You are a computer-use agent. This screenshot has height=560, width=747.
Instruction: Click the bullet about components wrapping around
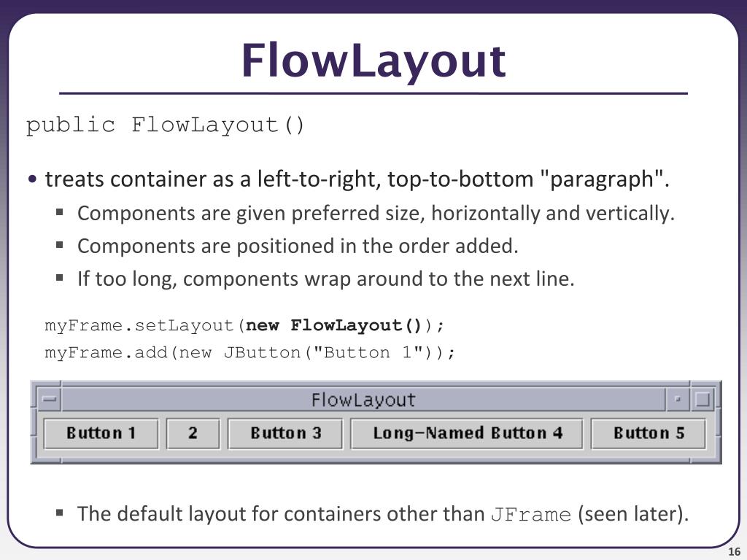[x=326, y=279]
